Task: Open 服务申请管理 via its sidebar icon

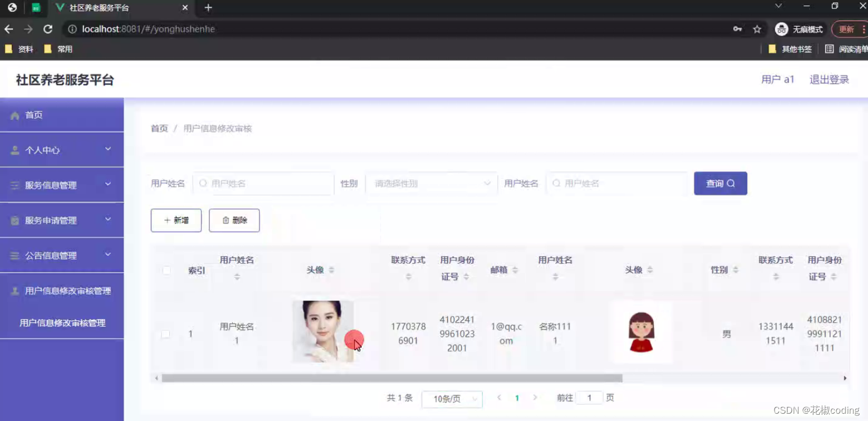Action: tap(14, 220)
